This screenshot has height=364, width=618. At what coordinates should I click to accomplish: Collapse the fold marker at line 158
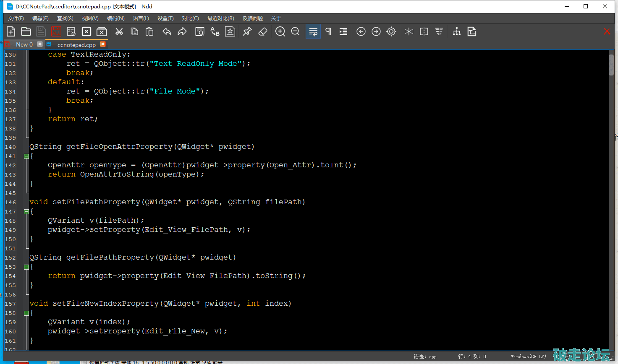(26, 313)
